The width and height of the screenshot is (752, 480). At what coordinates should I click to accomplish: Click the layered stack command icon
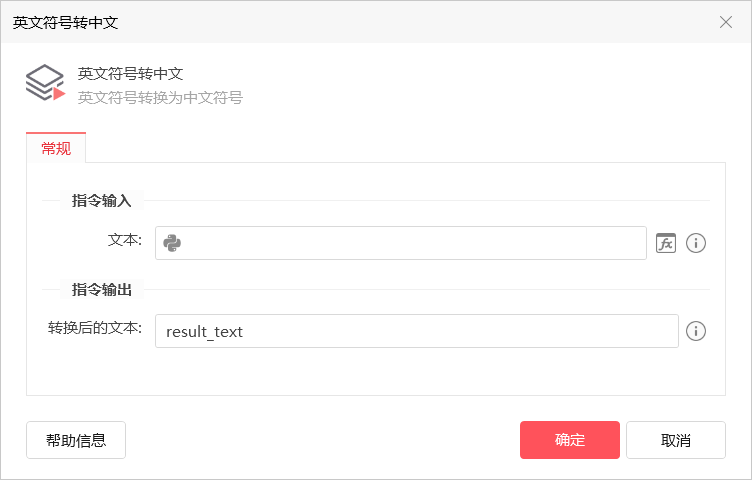coord(45,82)
